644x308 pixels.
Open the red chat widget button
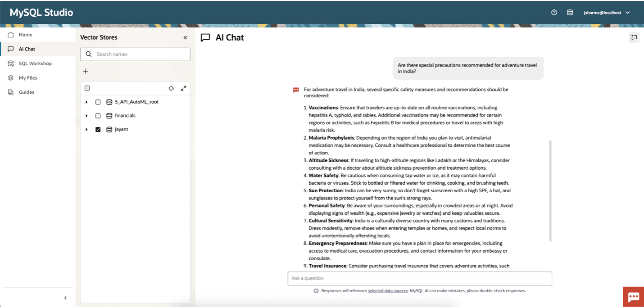(x=633, y=297)
